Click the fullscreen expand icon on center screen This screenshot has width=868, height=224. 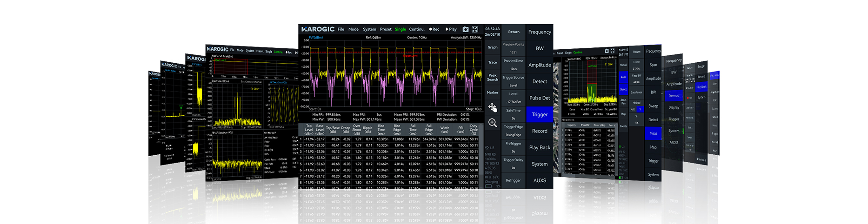(x=475, y=29)
